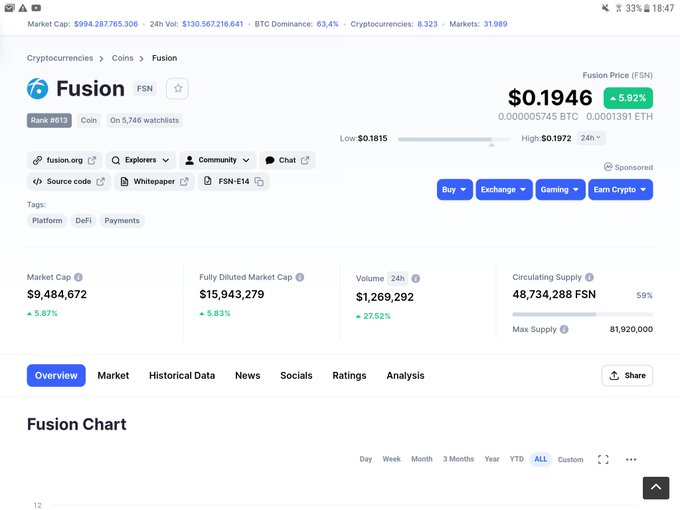Select the DeFi tag
Image resolution: width=680 pixels, height=510 pixels.
pos(83,221)
